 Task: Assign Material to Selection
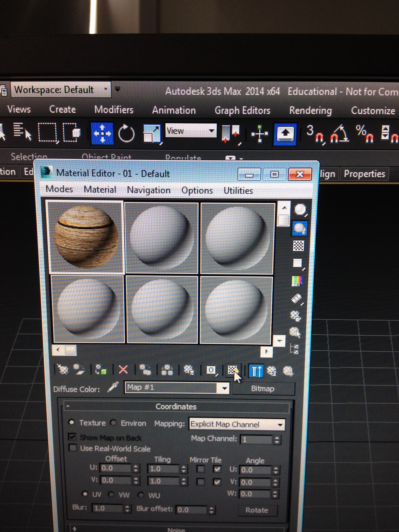pyautogui.click(x=101, y=370)
